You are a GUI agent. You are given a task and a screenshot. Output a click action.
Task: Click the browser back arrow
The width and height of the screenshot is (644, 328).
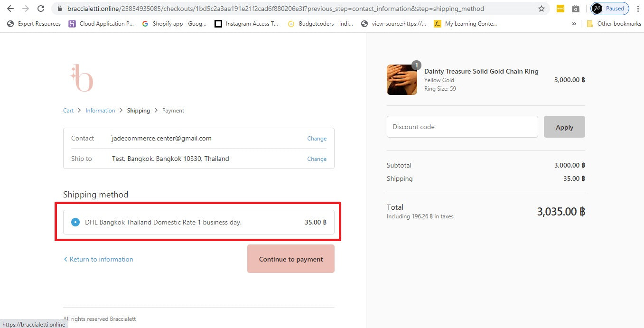tap(10, 9)
